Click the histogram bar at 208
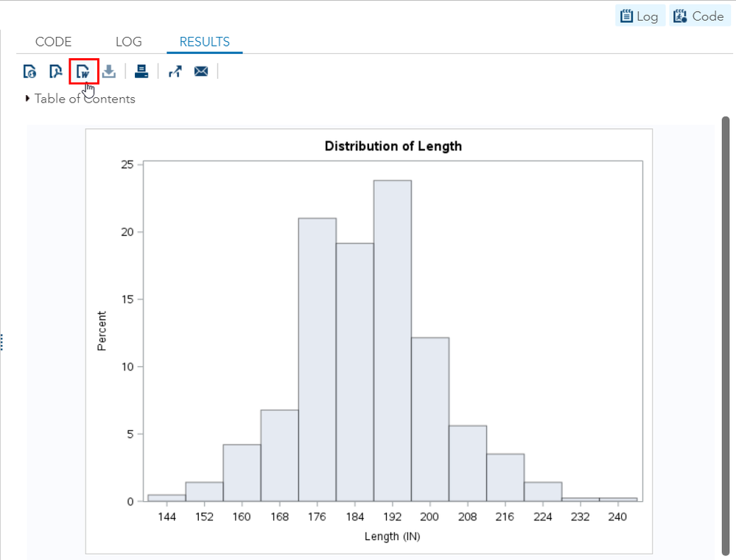 point(468,463)
